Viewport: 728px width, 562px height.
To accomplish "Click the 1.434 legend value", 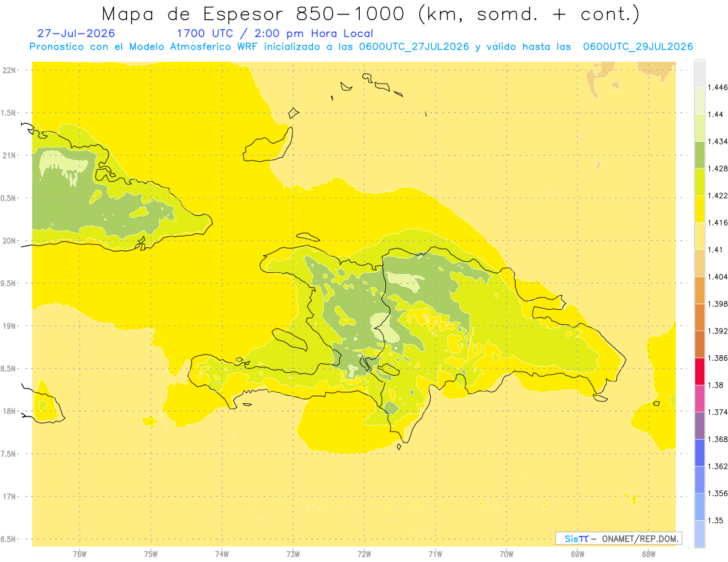I will (x=717, y=141).
